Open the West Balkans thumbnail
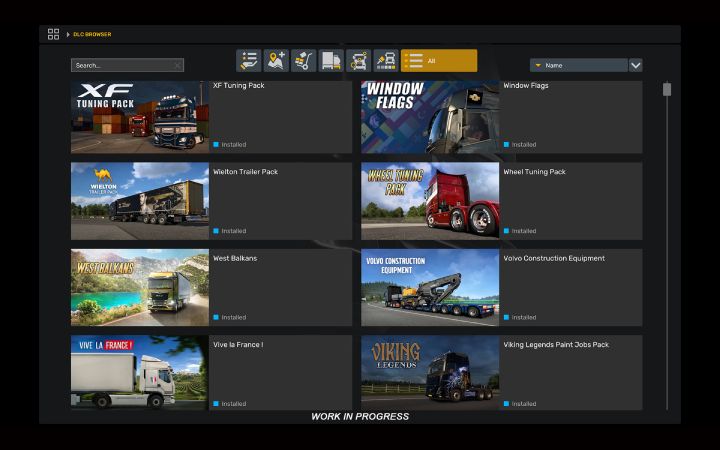This screenshot has width=720, height=450. coord(140,287)
